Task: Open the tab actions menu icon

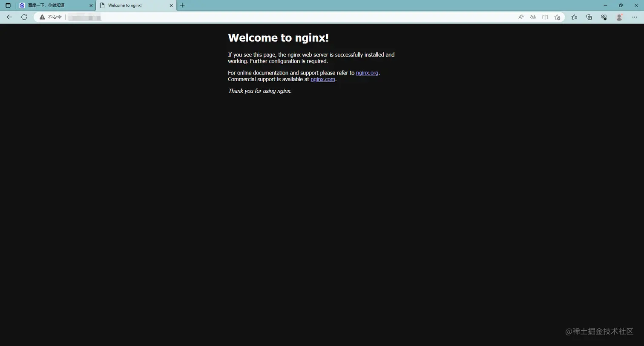Action: pyautogui.click(x=8, y=6)
